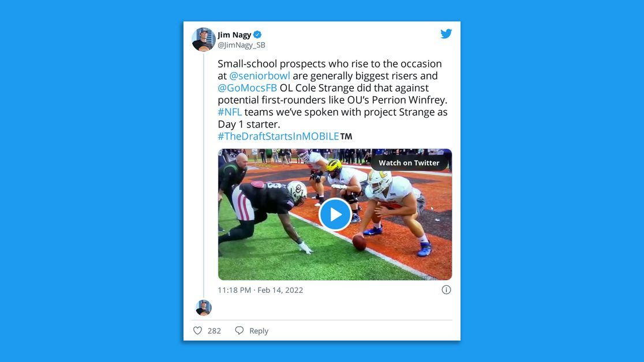Click the 282 likes count
This screenshot has height=362, width=644.
point(215,331)
